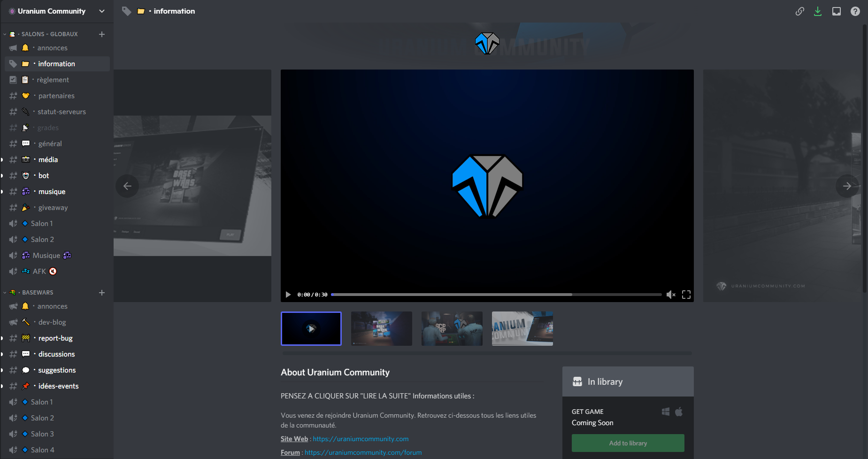Click the Uranium Community logo above the carousel
Viewport: 868px width, 459px height.
[487, 43]
